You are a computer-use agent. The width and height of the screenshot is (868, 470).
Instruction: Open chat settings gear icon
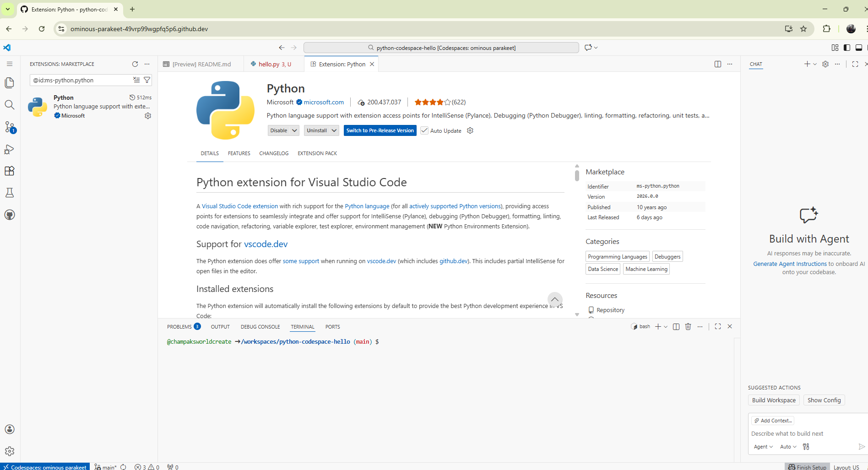coord(825,64)
